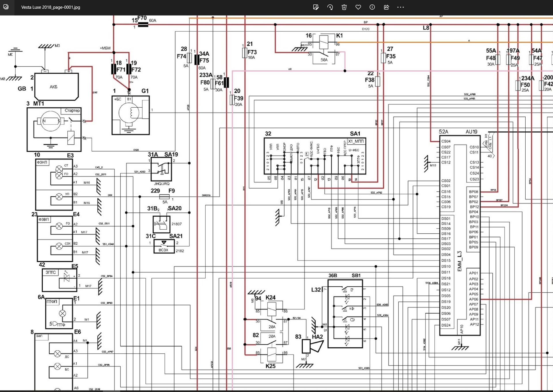Screen dimensions: 553x392
Task: Mark the photo as favorite with the heart icon
Action: click(x=358, y=7)
